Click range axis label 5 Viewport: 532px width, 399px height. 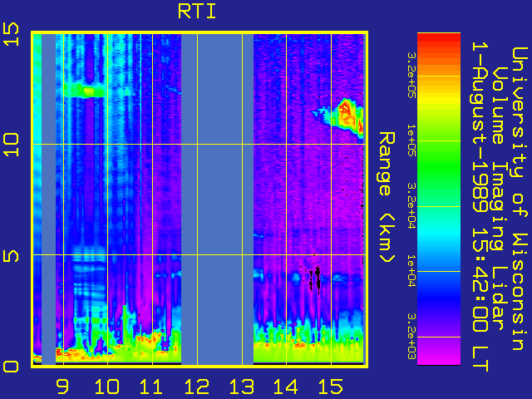[11, 255]
